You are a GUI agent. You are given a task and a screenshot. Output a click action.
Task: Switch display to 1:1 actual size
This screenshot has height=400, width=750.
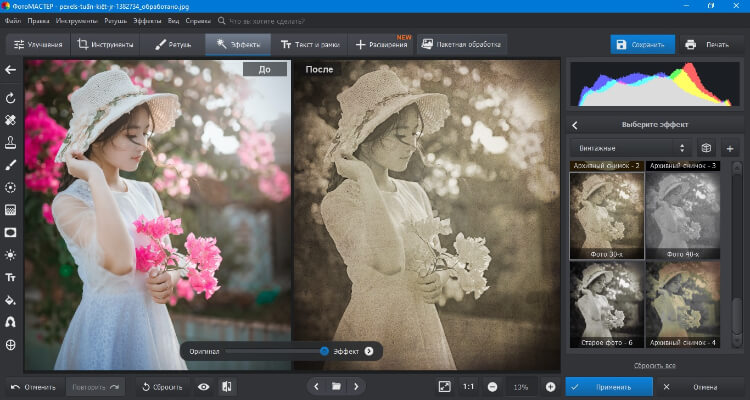[468, 386]
